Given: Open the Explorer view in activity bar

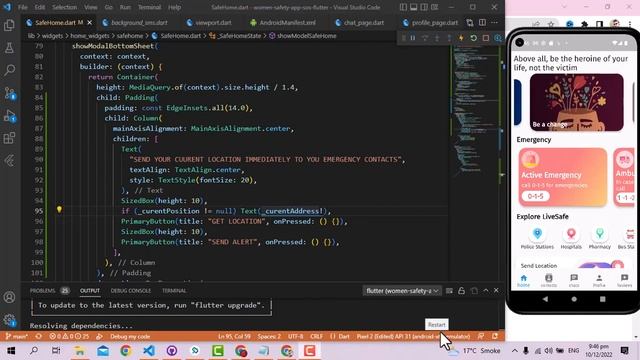Looking at the screenshot, I should [x=9, y=25].
